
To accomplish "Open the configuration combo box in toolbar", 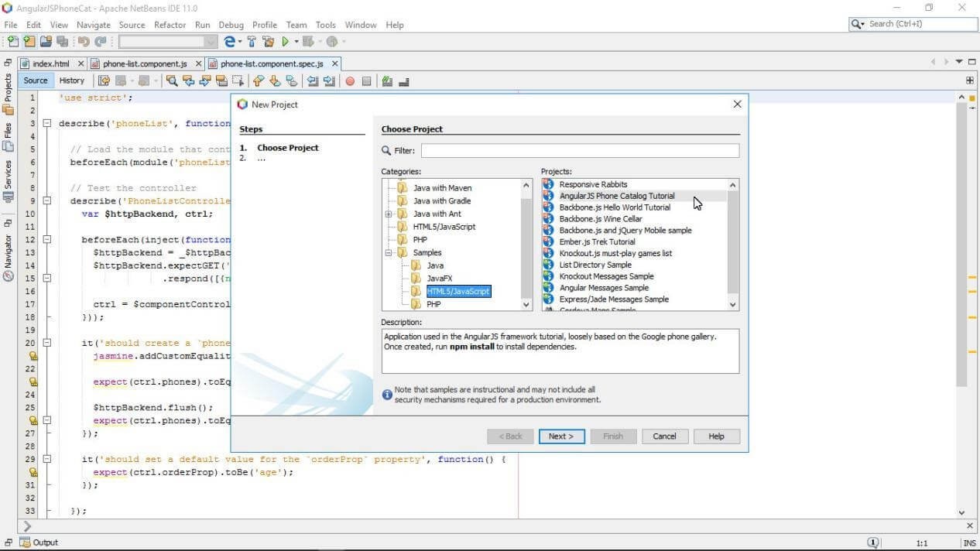I will pyautogui.click(x=168, y=42).
